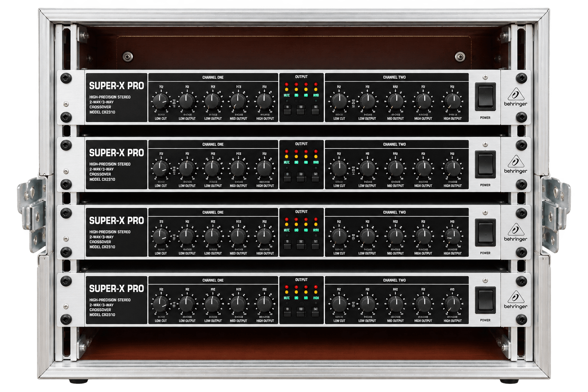Click the CHANNEL ONE header on bottom unit

point(213,280)
